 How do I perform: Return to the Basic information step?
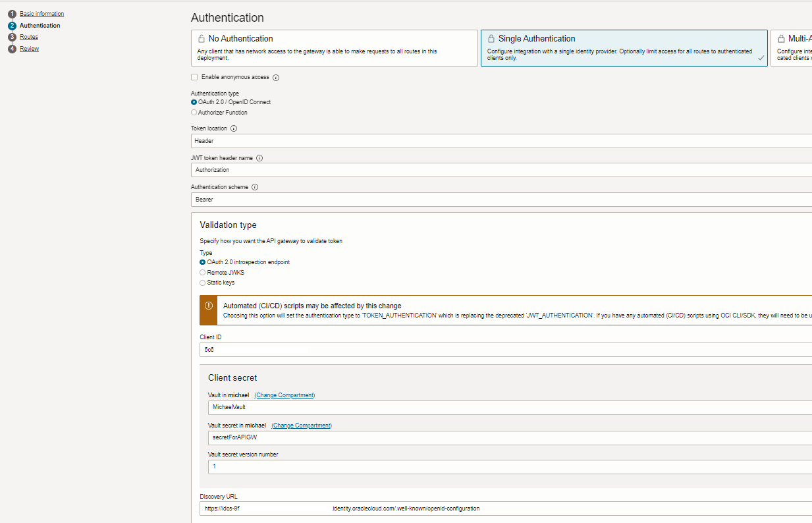tap(41, 13)
